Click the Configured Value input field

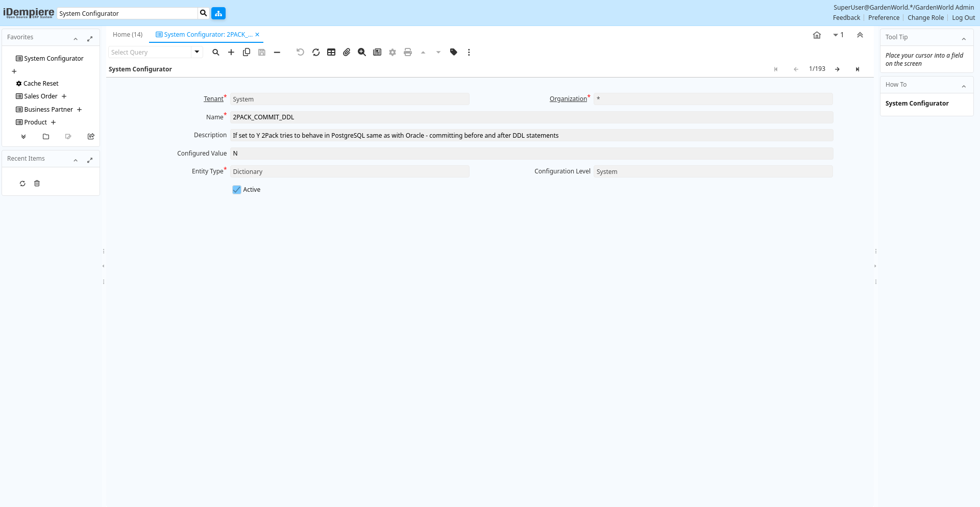531,154
